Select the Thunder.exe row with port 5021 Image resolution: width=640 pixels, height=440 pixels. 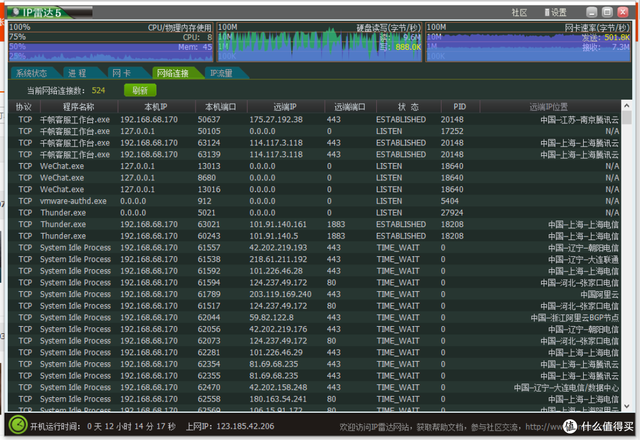314,213
